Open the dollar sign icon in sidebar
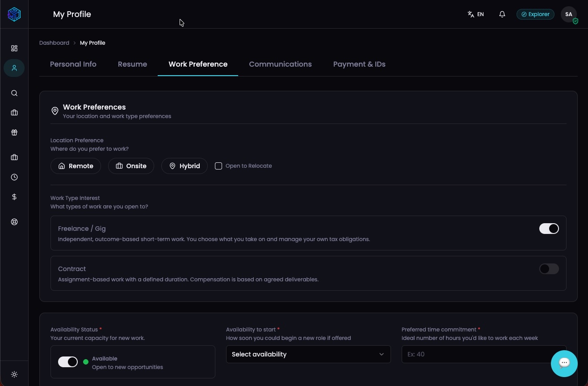 tap(14, 197)
